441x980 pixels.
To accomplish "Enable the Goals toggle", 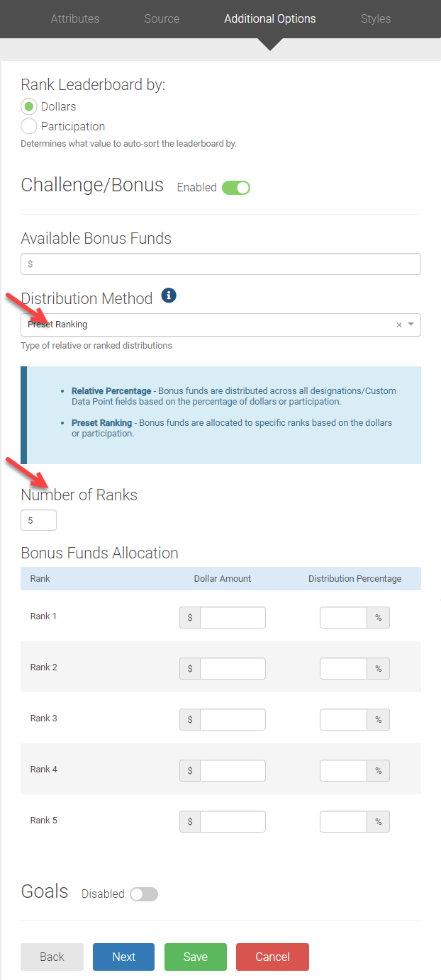I will (144, 894).
